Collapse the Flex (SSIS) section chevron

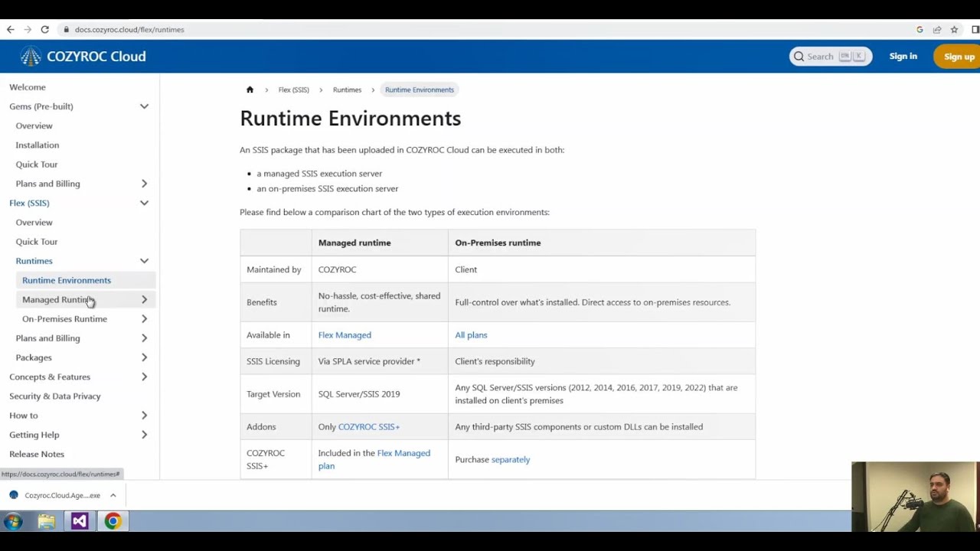[x=144, y=203]
